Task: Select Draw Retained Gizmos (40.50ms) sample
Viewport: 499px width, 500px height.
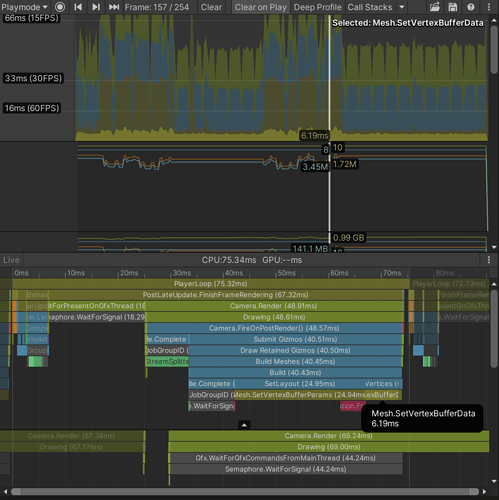Action: 295,350
